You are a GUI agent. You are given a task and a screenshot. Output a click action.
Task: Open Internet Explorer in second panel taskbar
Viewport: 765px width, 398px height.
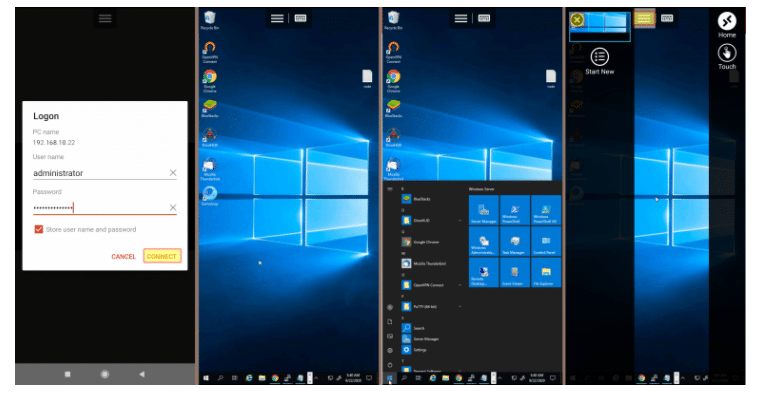pos(249,378)
